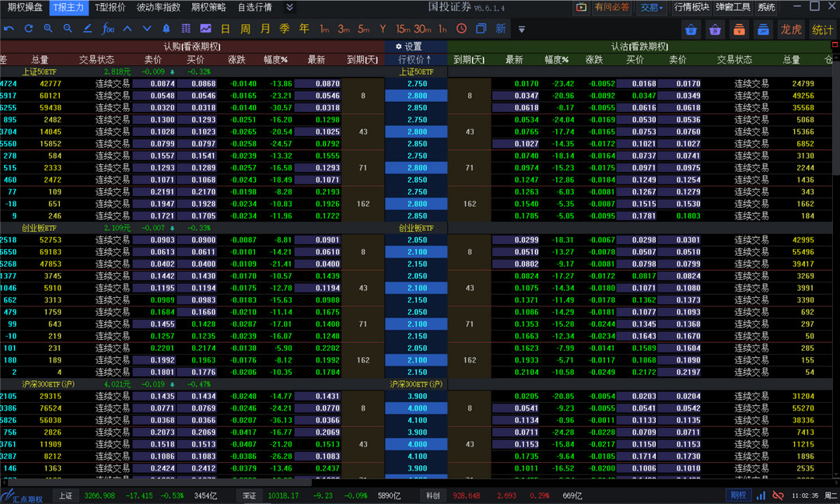Open the purple line chart view icon

205,29
